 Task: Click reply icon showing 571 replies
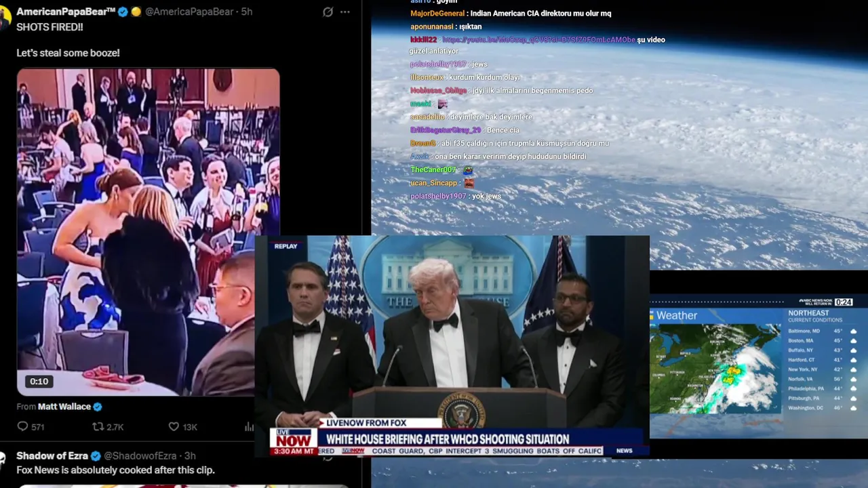point(22,427)
